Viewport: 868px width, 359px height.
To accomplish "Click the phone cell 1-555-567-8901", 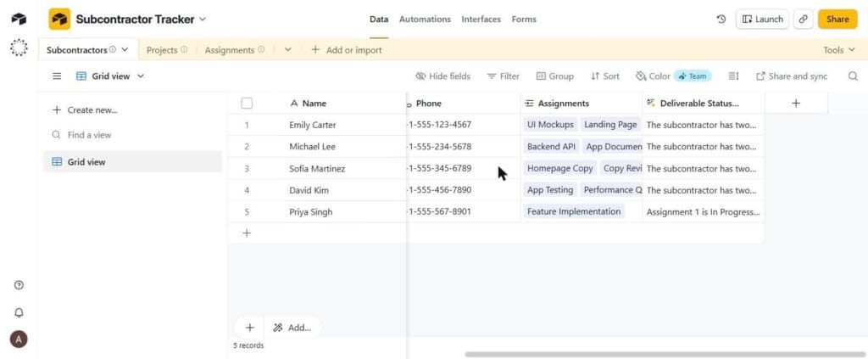I will 464,211.
